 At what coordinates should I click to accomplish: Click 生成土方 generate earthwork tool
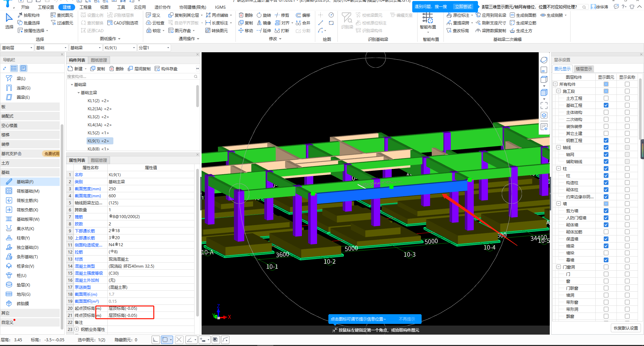[x=521, y=30]
